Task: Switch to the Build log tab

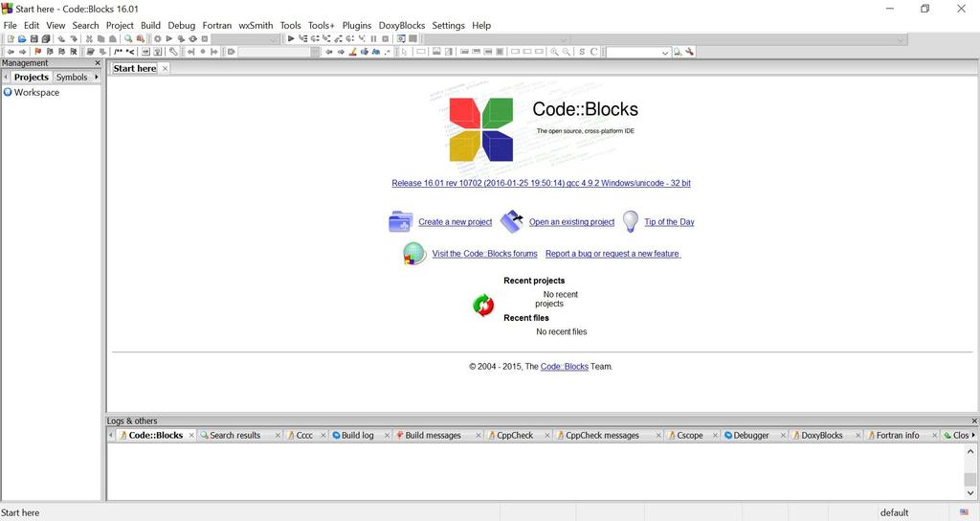Action: tap(358, 436)
